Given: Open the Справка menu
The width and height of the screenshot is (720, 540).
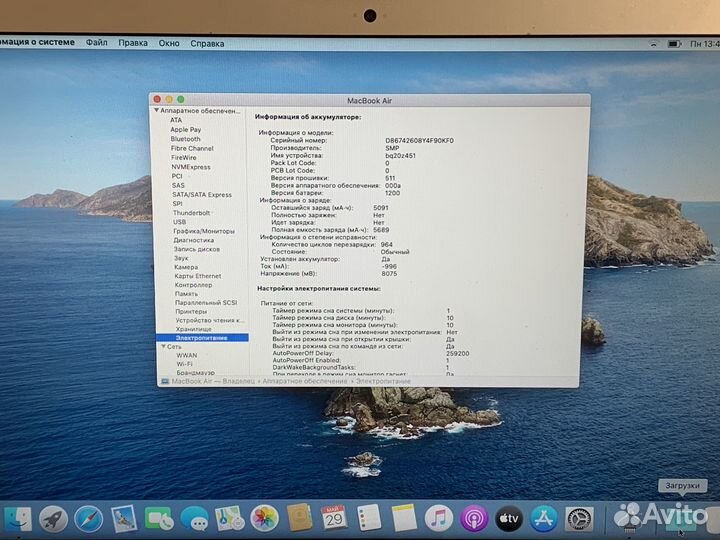Looking at the screenshot, I should 207,44.
